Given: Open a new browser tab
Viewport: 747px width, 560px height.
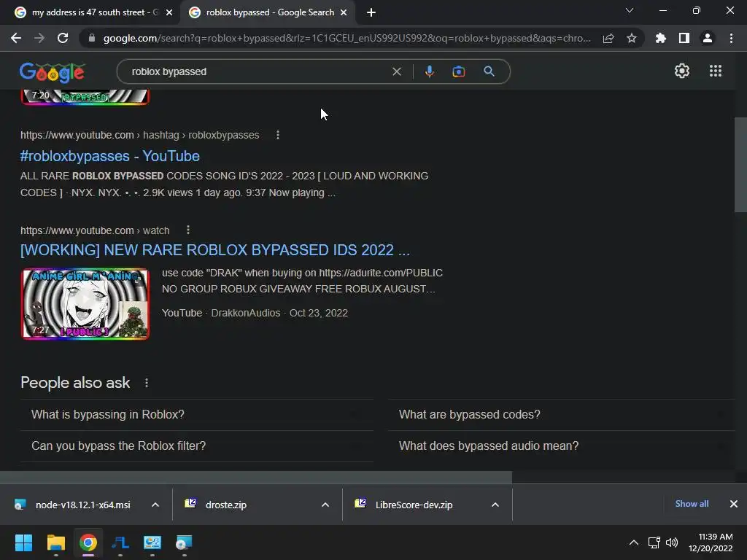Looking at the screenshot, I should click(x=371, y=12).
